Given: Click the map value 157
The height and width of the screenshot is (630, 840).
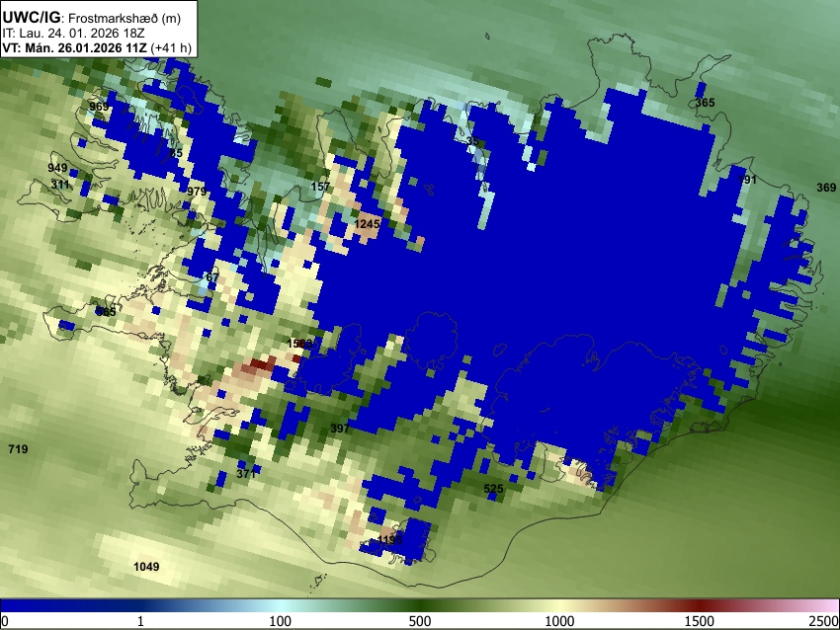Looking at the screenshot, I should pos(320,187).
